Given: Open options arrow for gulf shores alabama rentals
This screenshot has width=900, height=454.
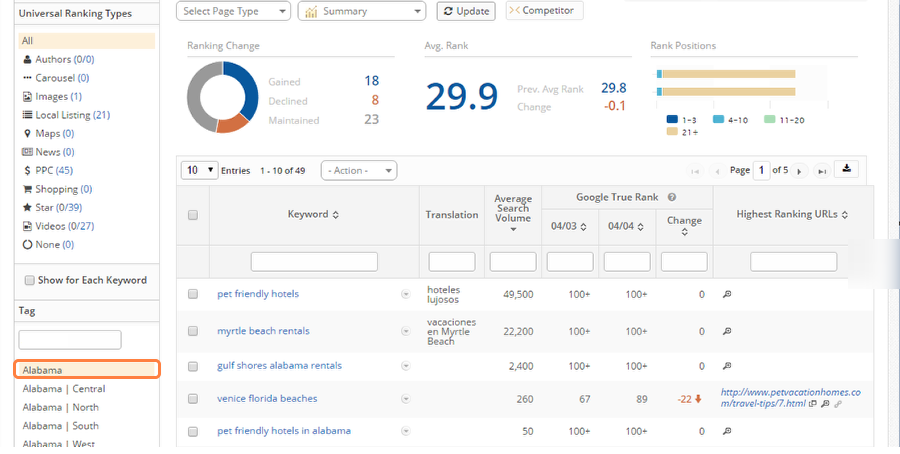Looking at the screenshot, I should click(406, 366).
